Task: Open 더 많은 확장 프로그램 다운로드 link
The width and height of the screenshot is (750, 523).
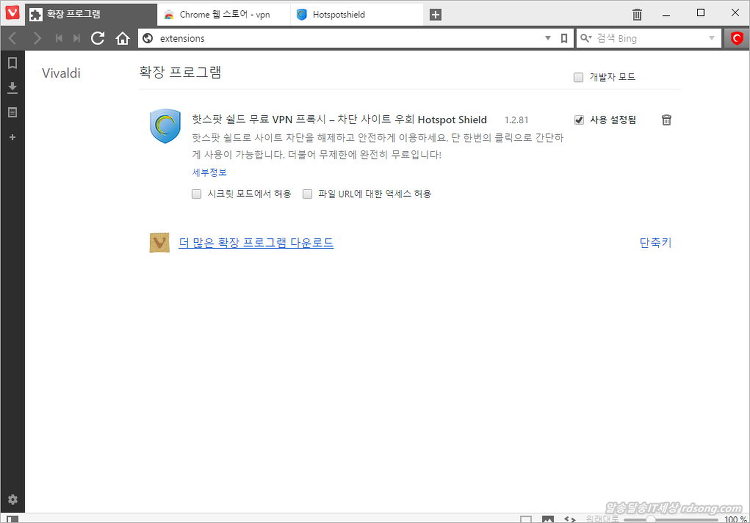Action: [x=256, y=242]
